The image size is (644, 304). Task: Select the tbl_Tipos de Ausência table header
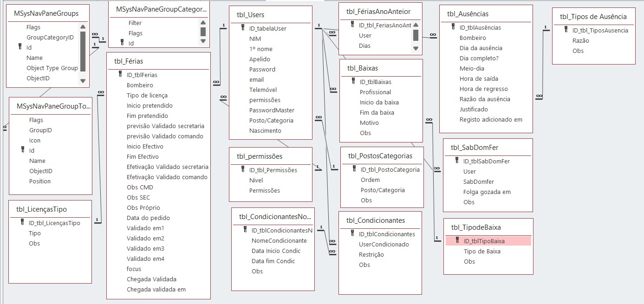coord(593,16)
